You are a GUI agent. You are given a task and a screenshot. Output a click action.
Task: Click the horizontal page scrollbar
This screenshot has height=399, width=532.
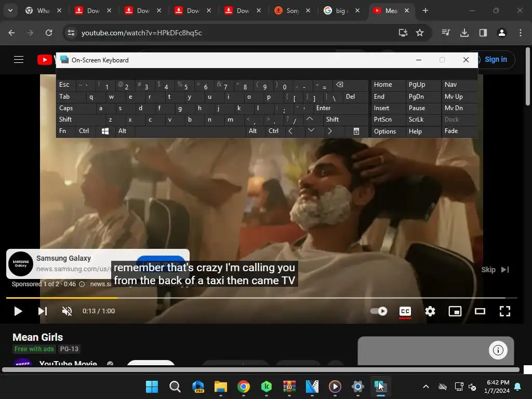[261, 369]
